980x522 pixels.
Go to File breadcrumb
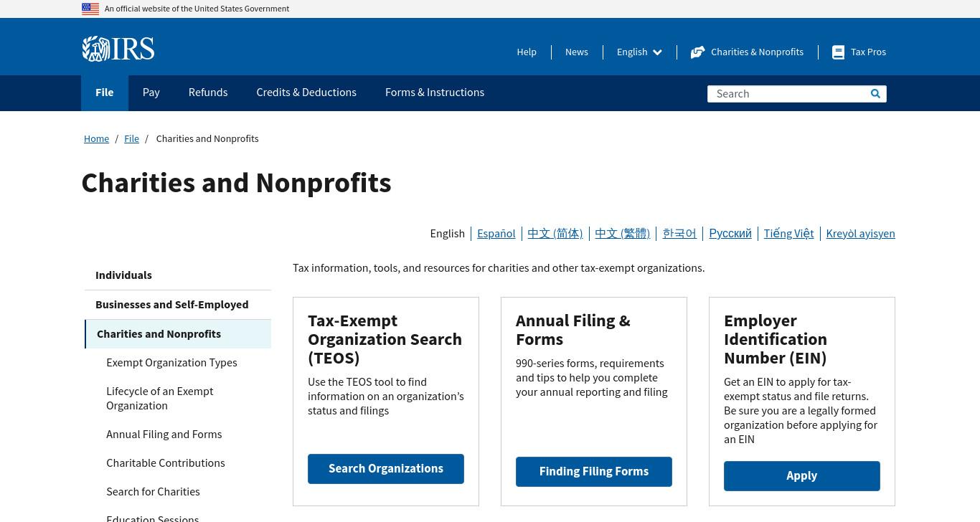(131, 139)
